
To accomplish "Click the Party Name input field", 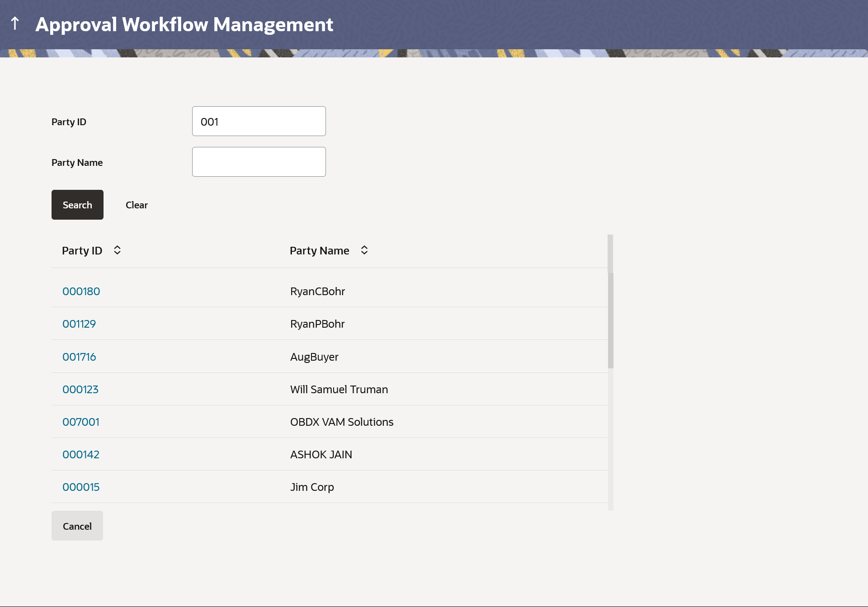I will [259, 162].
